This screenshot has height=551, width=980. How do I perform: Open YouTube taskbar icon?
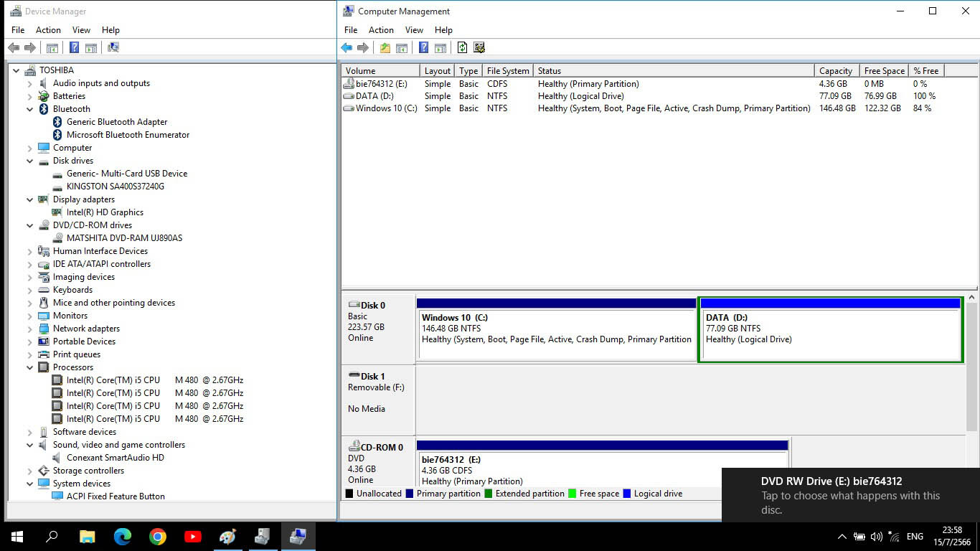192,536
